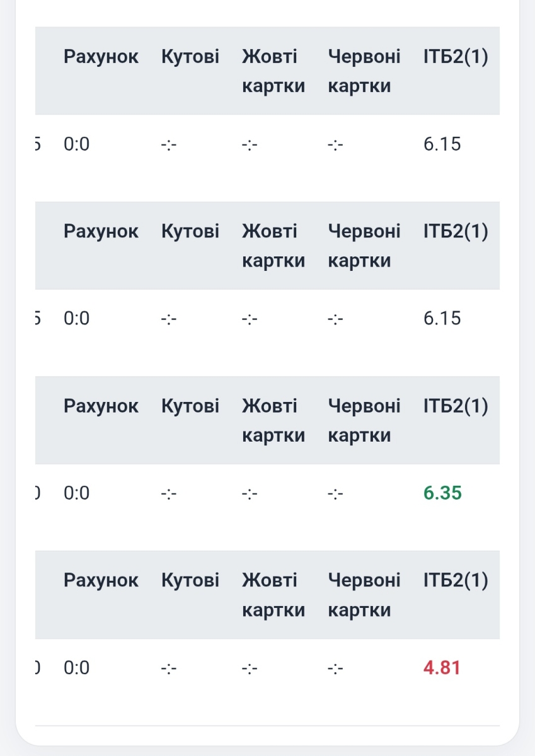Click Жовті картки header in the second table

(273, 246)
